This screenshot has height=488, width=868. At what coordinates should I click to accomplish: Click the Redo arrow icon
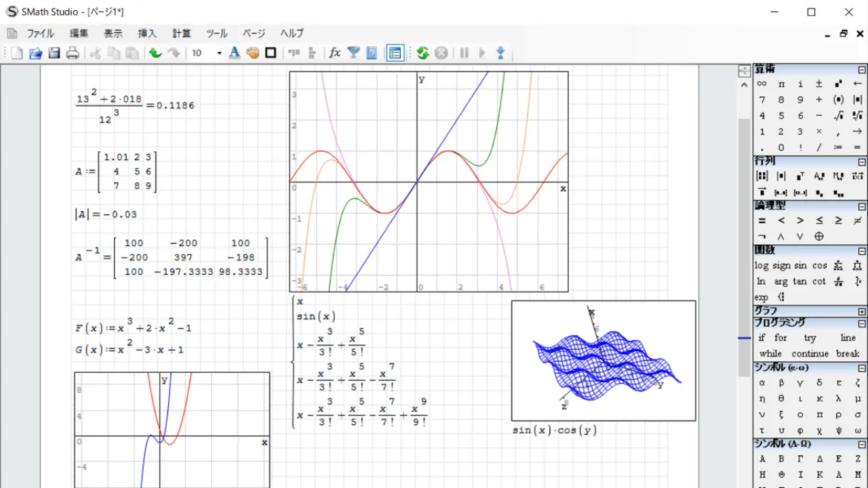point(174,53)
